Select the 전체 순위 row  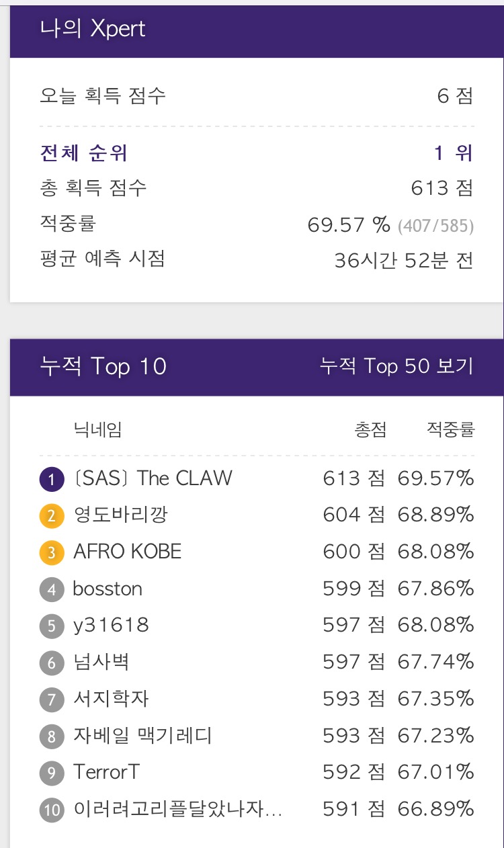tap(257, 153)
